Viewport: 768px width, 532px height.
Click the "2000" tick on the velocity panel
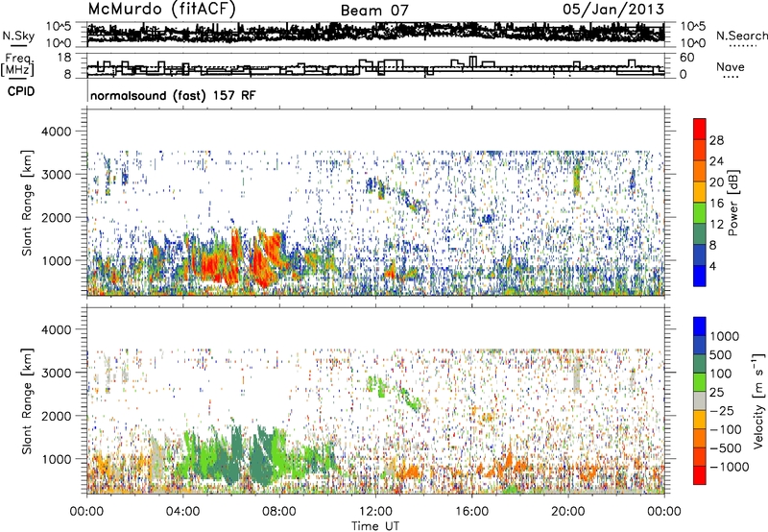pyautogui.click(x=56, y=416)
